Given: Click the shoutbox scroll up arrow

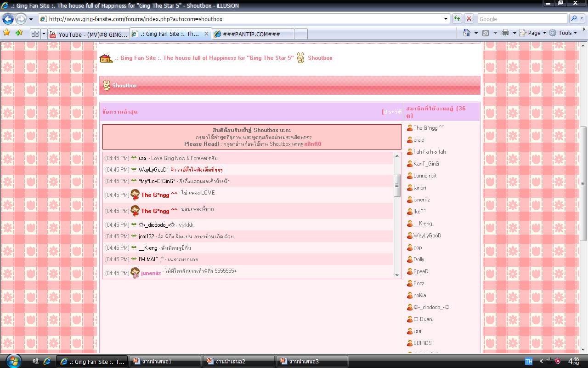Looking at the screenshot, I should [397, 156].
